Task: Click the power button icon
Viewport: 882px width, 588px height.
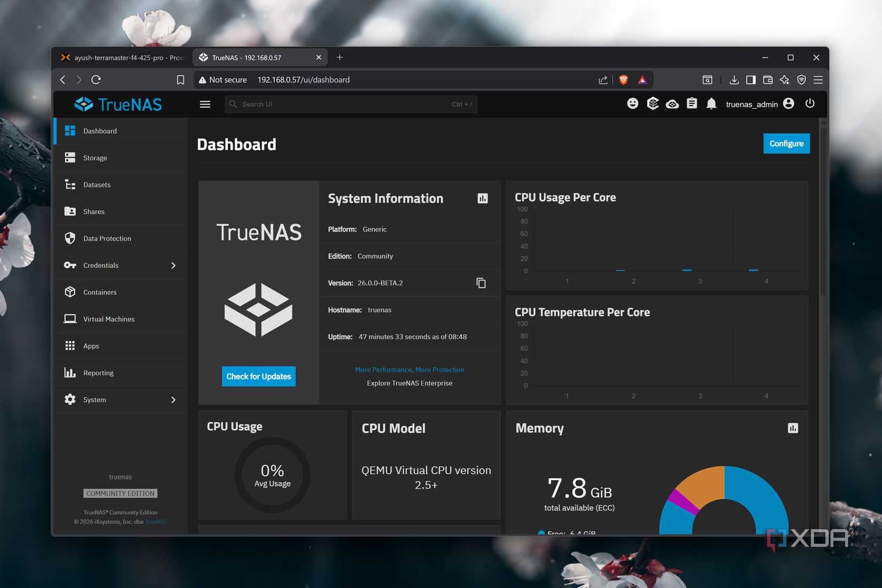Action: pos(810,104)
